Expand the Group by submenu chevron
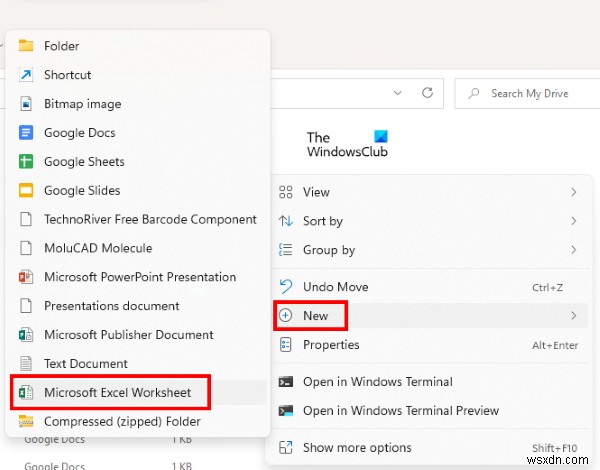Image resolution: width=600 pixels, height=470 pixels. (574, 250)
